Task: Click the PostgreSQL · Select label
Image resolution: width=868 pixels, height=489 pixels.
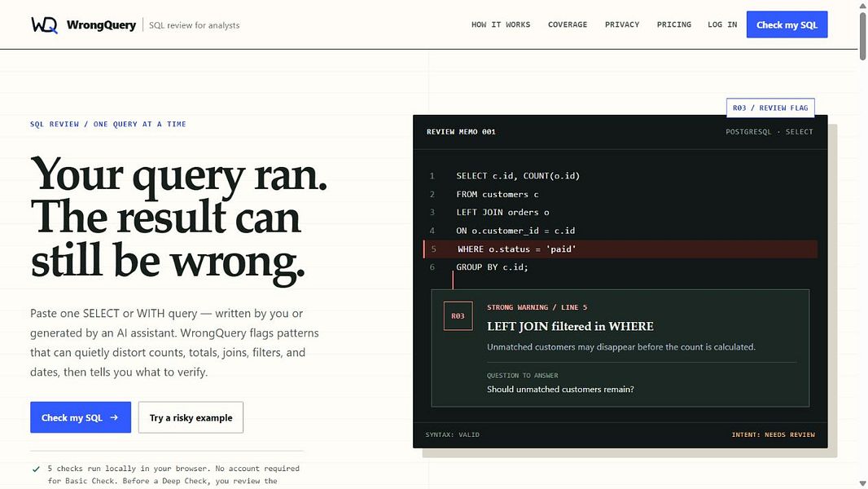Action: (769, 132)
